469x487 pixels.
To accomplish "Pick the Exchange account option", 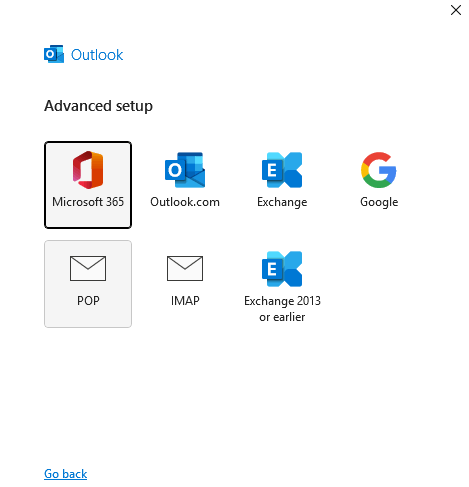I will tap(282, 185).
